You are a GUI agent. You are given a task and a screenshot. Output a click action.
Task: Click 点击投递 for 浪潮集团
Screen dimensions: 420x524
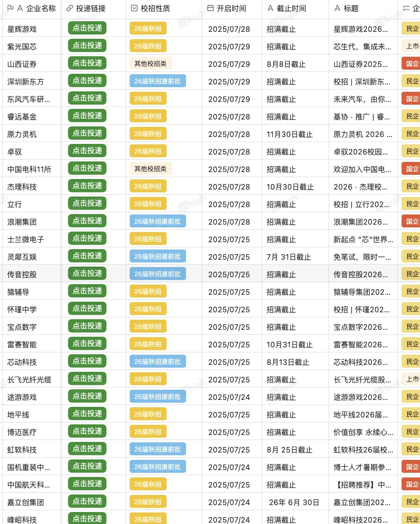pyautogui.click(x=87, y=221)
